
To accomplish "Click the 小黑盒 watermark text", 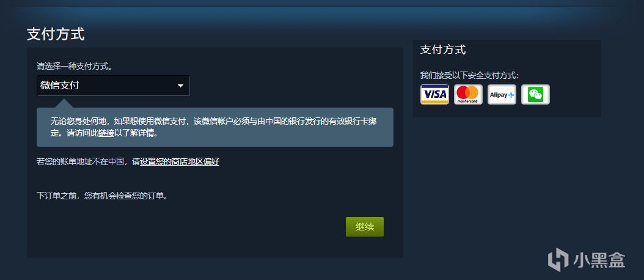I will 598,260.
